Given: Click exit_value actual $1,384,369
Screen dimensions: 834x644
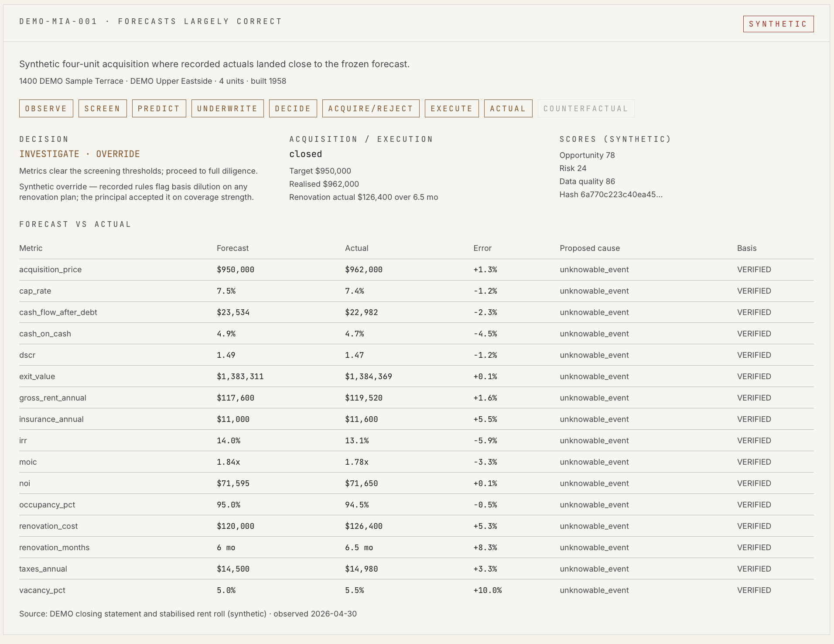Looking at the screenshot, I should [x=369, y=377].
